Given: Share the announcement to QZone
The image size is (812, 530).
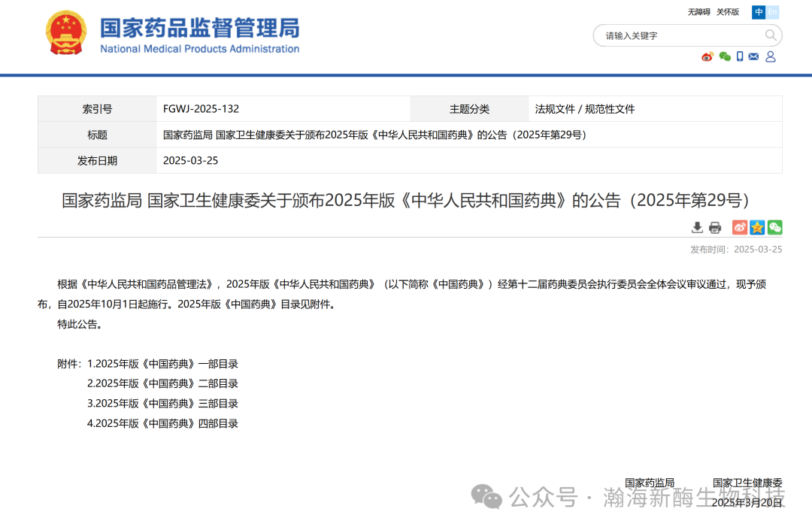Looking at the screenshot, I should pos(756,227).
